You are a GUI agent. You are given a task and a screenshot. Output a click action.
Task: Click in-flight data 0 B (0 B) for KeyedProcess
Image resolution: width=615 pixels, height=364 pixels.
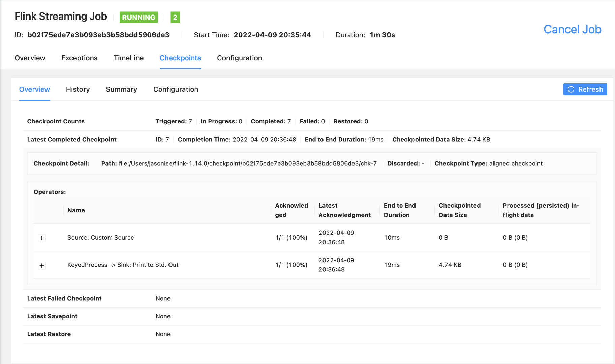coord(515,265)
